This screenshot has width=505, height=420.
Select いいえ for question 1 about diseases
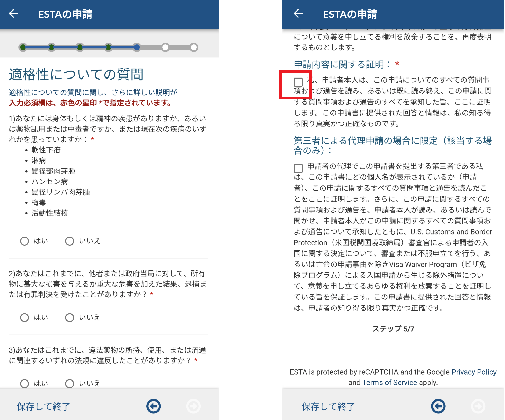coord(70,241)
